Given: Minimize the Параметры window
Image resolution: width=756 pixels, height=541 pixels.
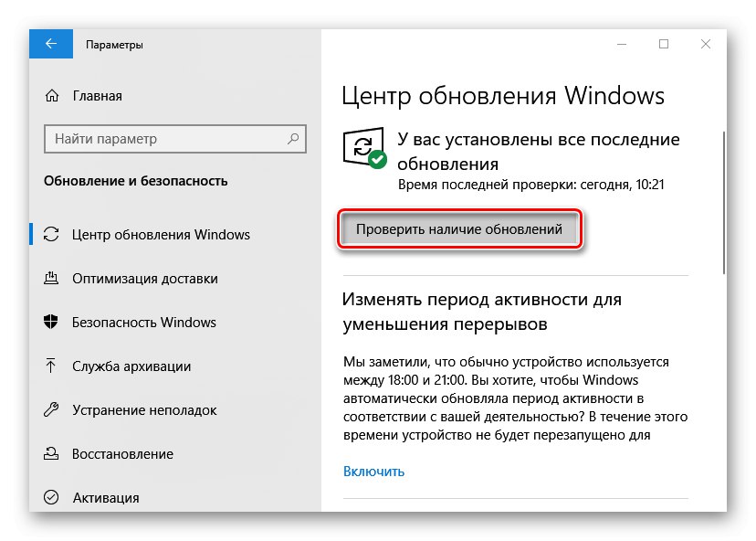Looking at the screenshot, I should 622,44.
